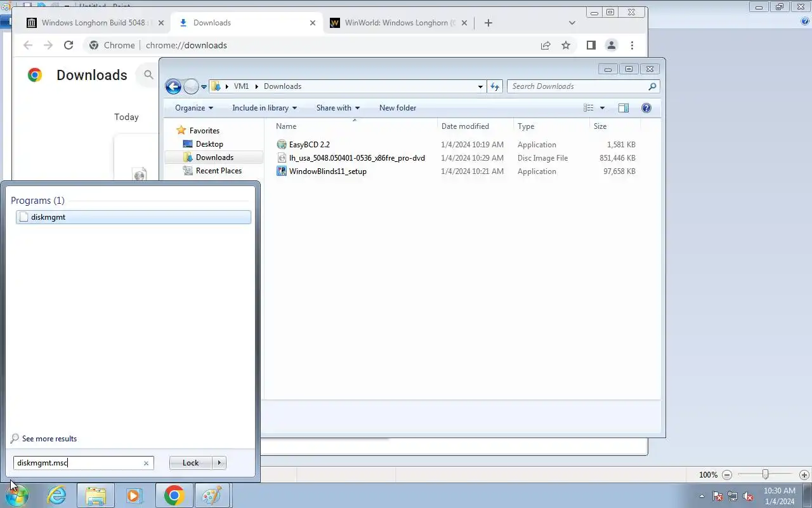Switch to Chrome in the taskbar
812x508 pixels.
(174, 495)
